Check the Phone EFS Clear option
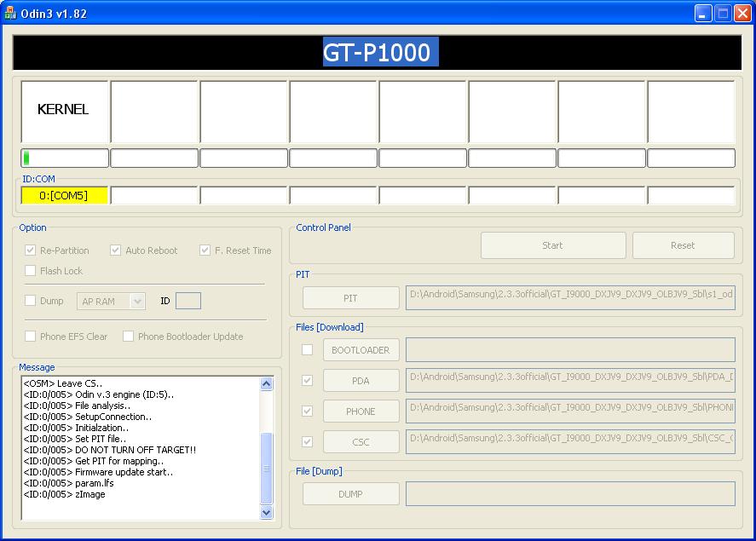This screenshot has width=756, height=541. click(x=31, y=336)
